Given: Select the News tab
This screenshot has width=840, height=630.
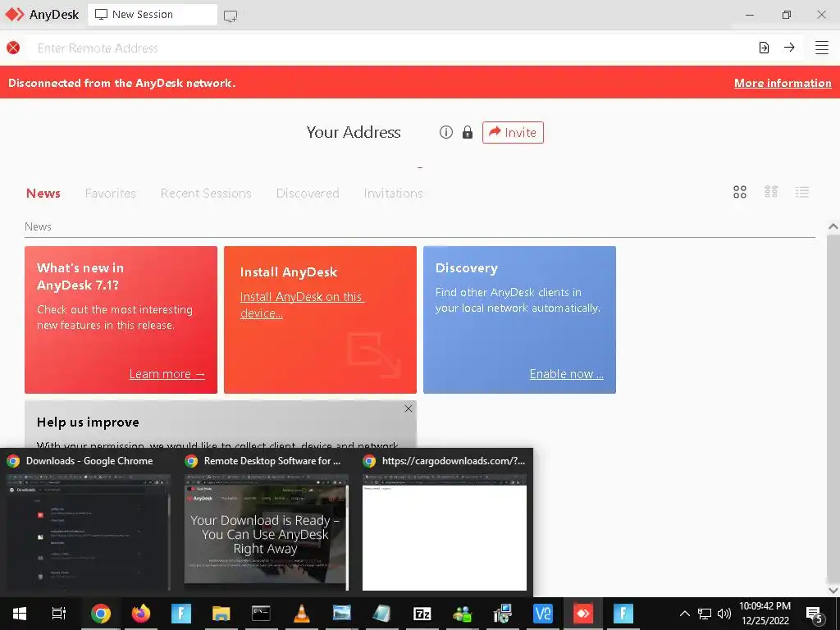Looking at the screenshot, I should (43, 194).
